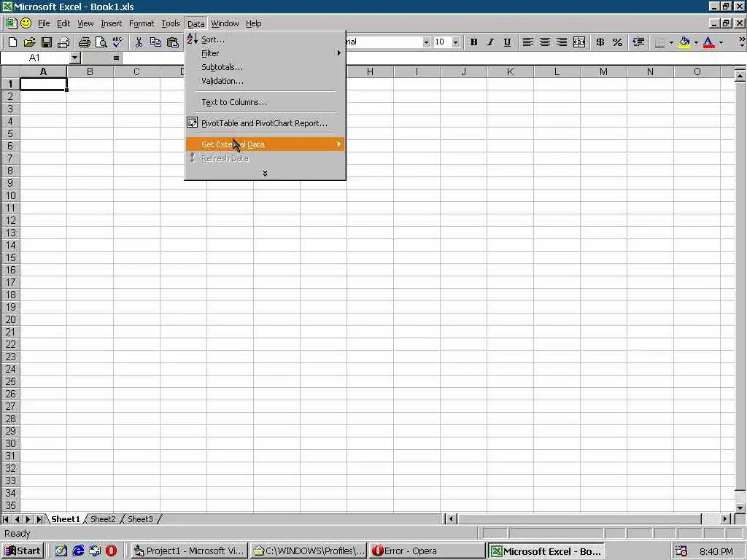Click the horizontal scrollbar right arrow
The height and width of the screenshot is (560, 747).
pos(725,519)
